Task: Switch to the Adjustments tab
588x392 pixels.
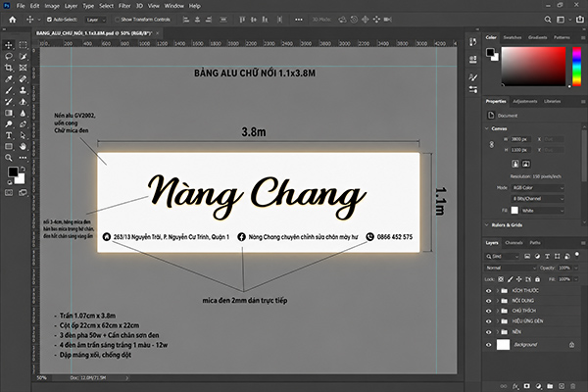Action: (524, 101)
